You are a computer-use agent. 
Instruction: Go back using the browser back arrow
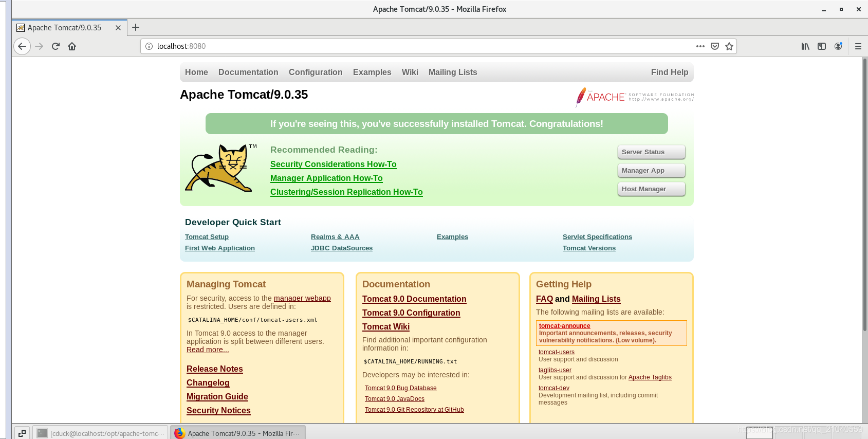point(22,46)
